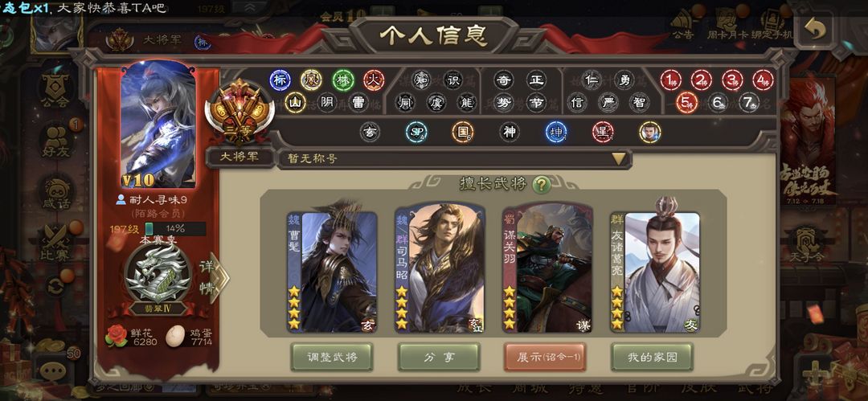The image size is (868, 401).
Task: Click the green 林 badge icon
Action: click(x=343, y=80)
